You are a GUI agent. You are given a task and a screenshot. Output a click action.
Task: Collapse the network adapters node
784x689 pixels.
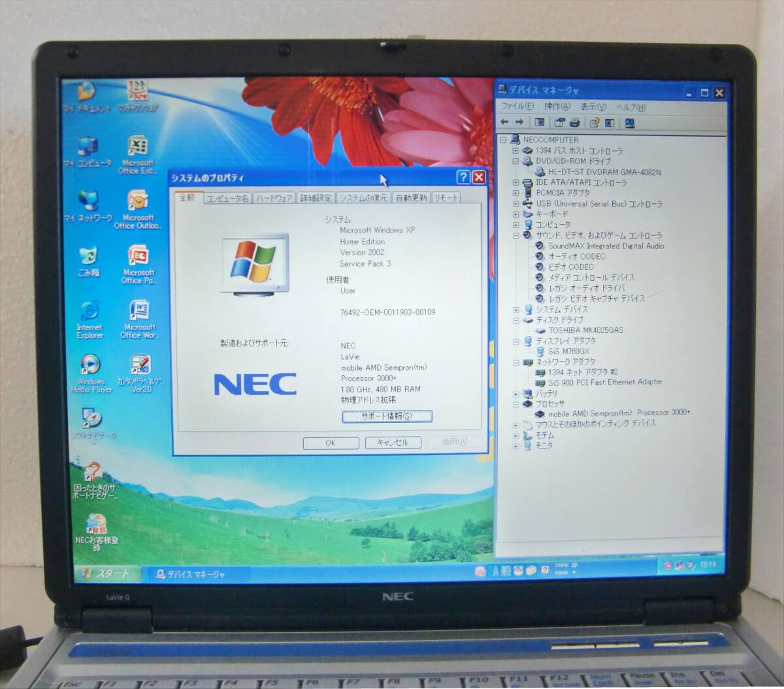(x=515, y=362)
